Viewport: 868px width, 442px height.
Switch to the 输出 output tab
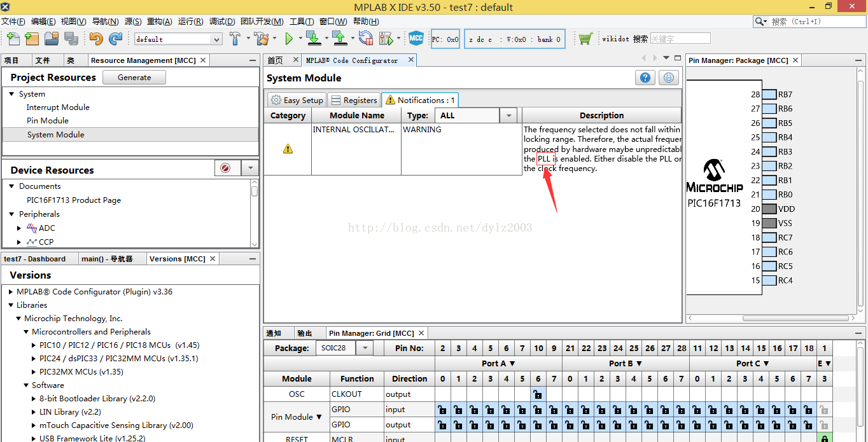coord(305,333)
